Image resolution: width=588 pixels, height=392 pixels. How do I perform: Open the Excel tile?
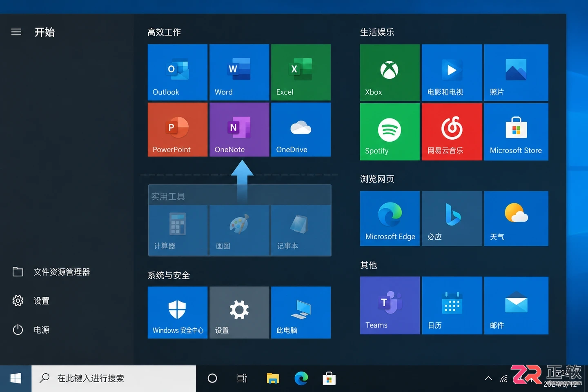tap(301, 72)
